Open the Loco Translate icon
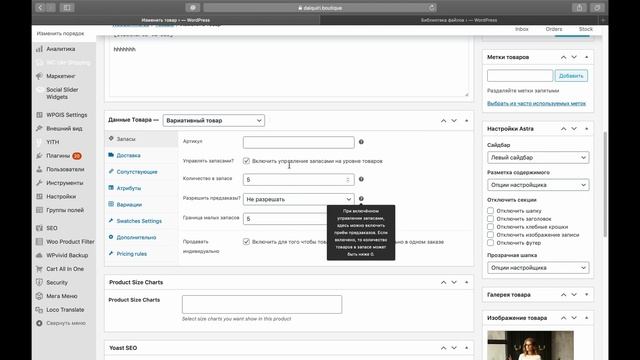640x360 pixels. (39, 310)
